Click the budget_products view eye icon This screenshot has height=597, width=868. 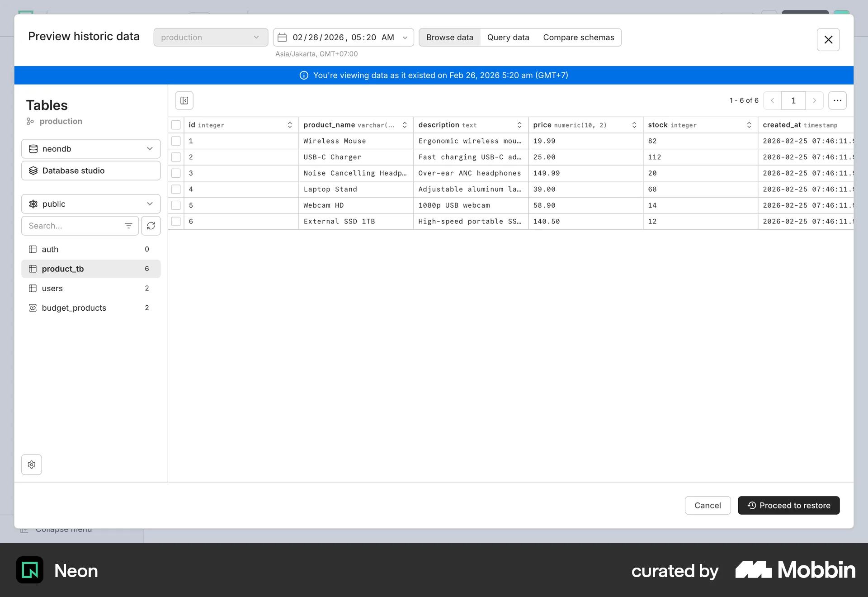33,308
